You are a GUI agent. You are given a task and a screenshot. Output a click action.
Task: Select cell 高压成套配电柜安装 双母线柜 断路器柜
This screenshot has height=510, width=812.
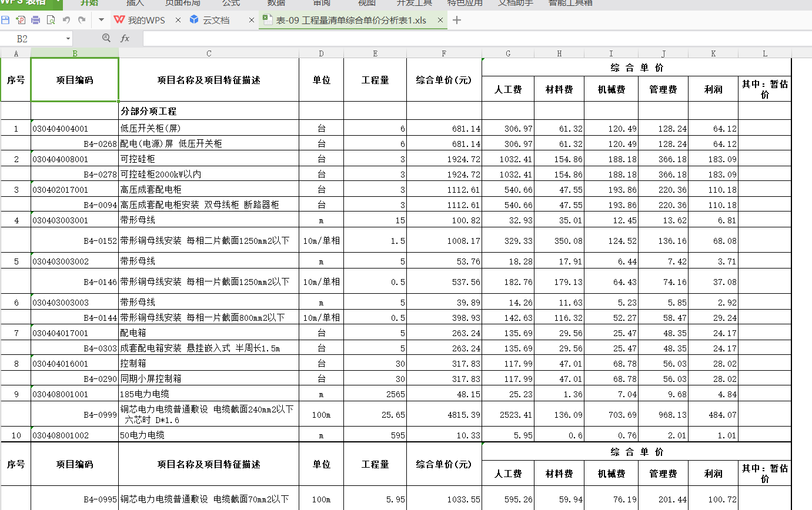pos(209,205)
